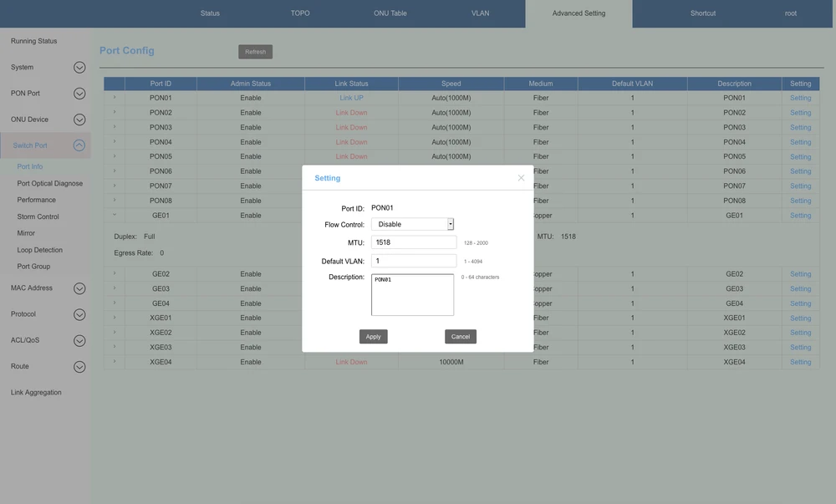Switch to the VLAN tab
Viewport: 836px width, 504px height.
pos(480,13)
